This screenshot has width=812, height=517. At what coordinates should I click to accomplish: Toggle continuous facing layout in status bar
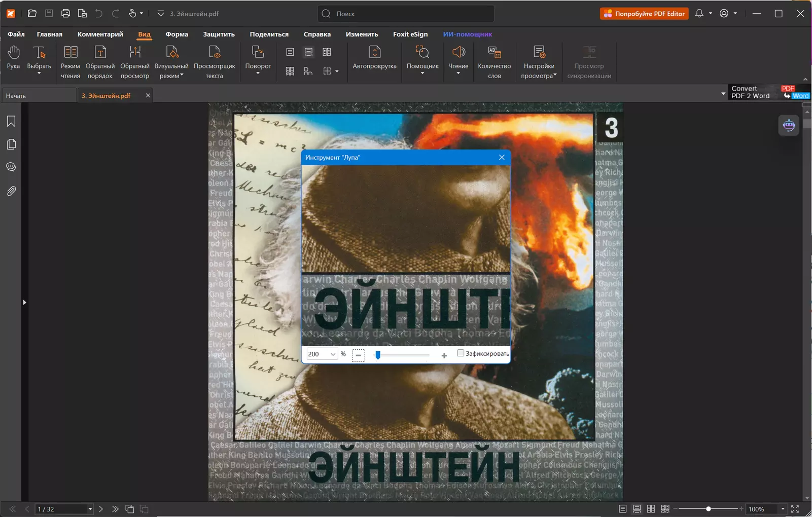665,509
